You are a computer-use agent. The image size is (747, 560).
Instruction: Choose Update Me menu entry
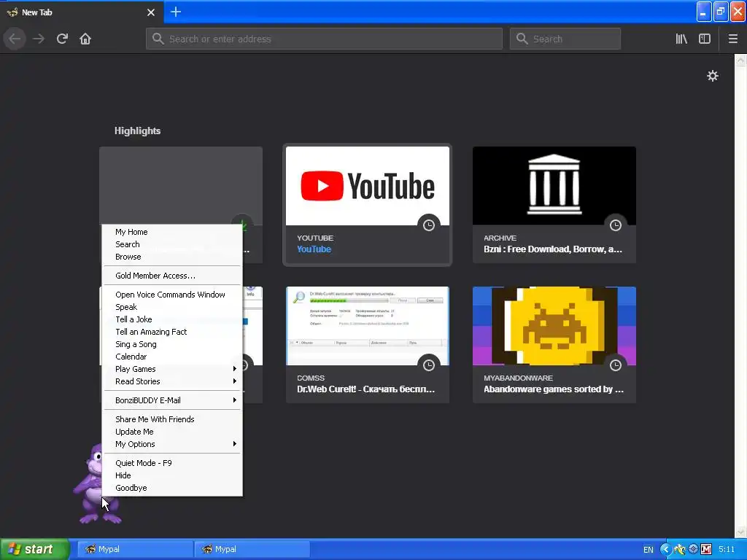172,432
